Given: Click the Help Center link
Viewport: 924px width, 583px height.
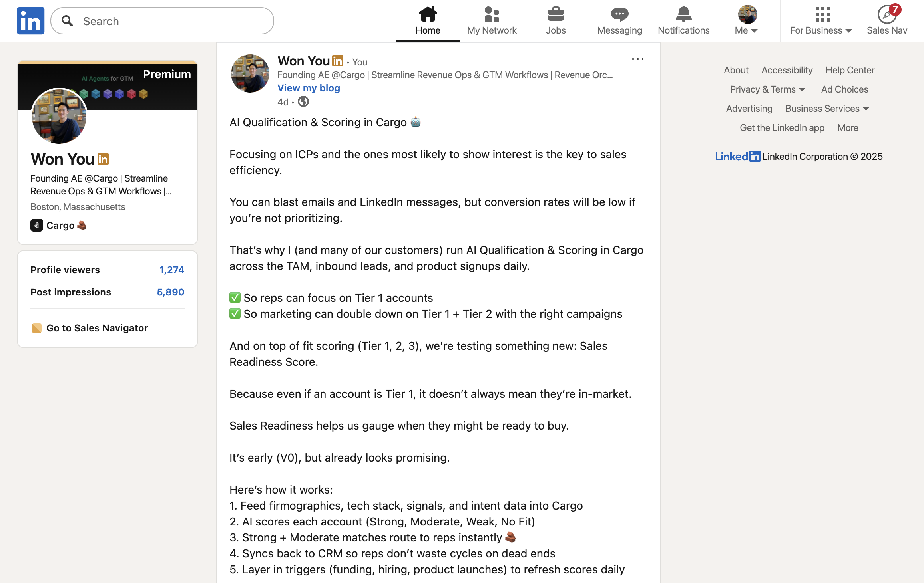Looking at the screenshot, I should pos(850,70).
